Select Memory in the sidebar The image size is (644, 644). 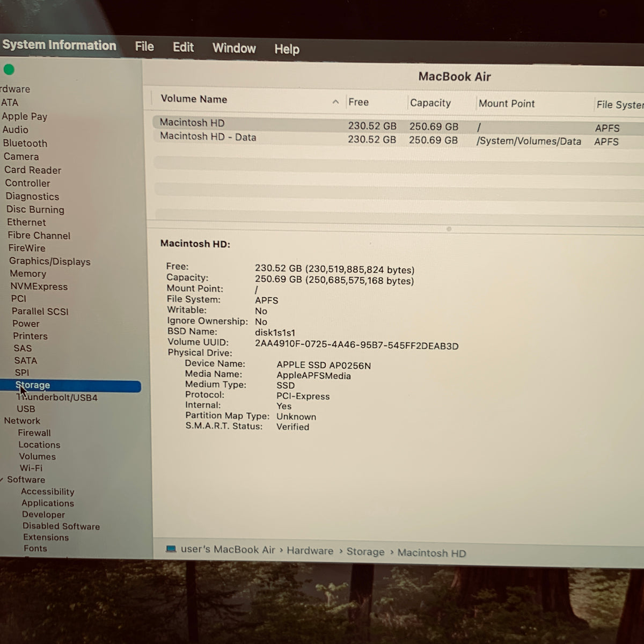pos(28,274)
